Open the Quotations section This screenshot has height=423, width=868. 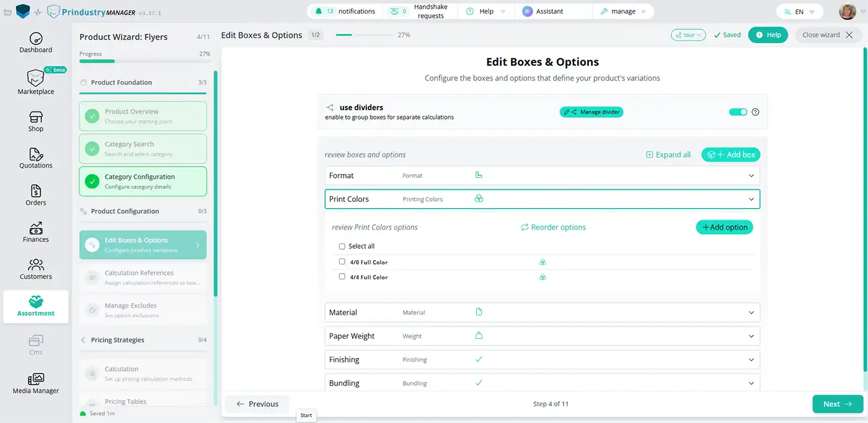pos(36,158)
